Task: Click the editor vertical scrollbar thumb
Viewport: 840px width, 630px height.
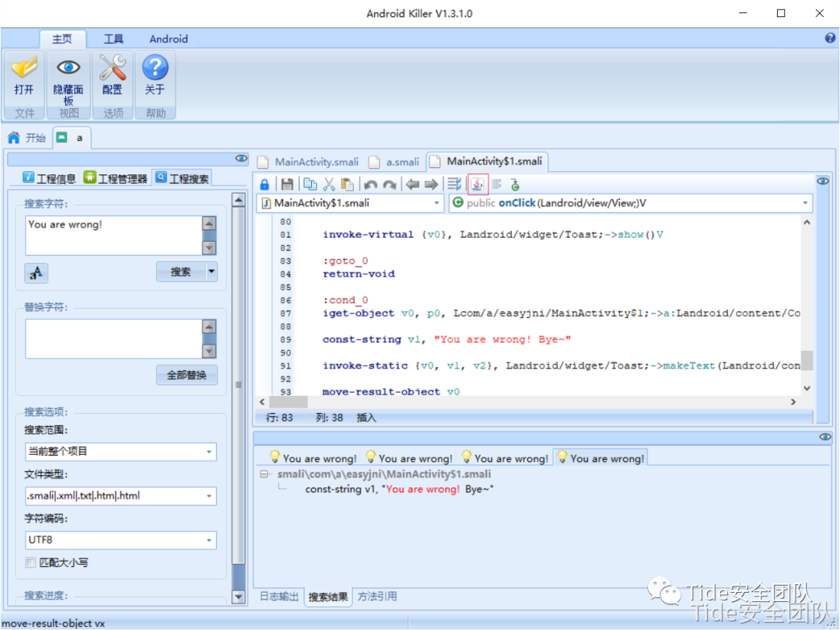Action: coord(807,360)
